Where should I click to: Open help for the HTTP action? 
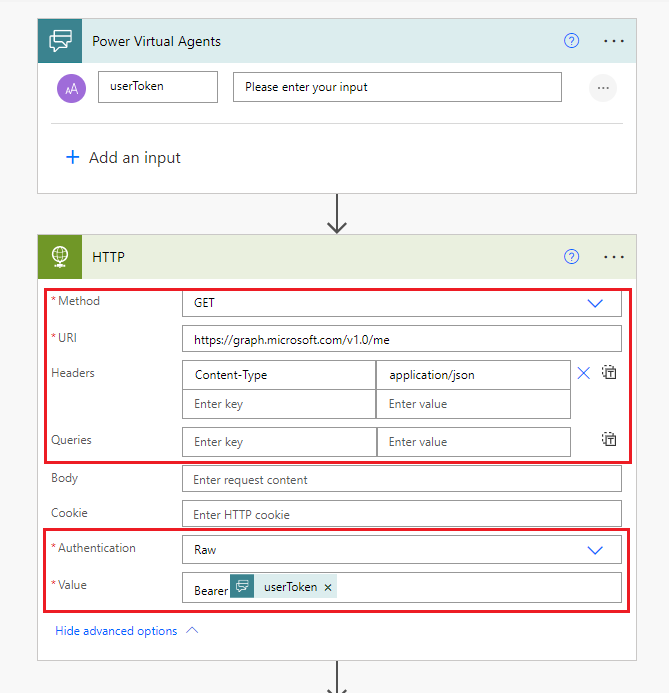click(572, 257)
